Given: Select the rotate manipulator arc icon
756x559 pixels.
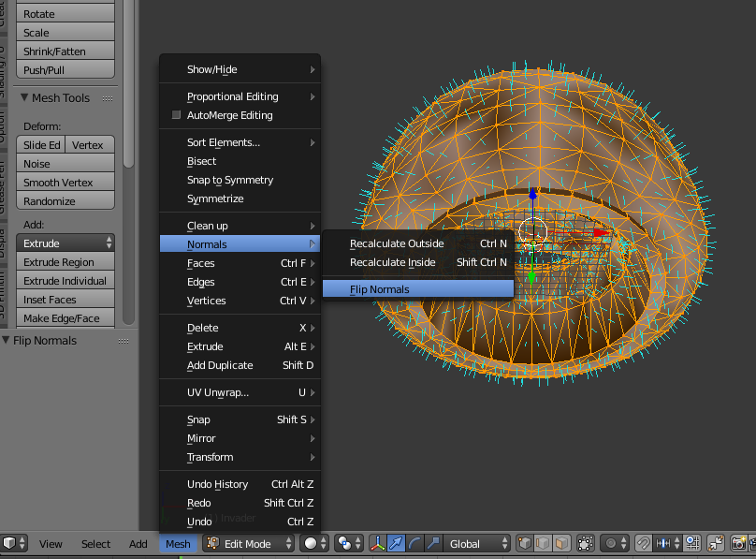Looking at the screenshot, I should coord(414,544).
